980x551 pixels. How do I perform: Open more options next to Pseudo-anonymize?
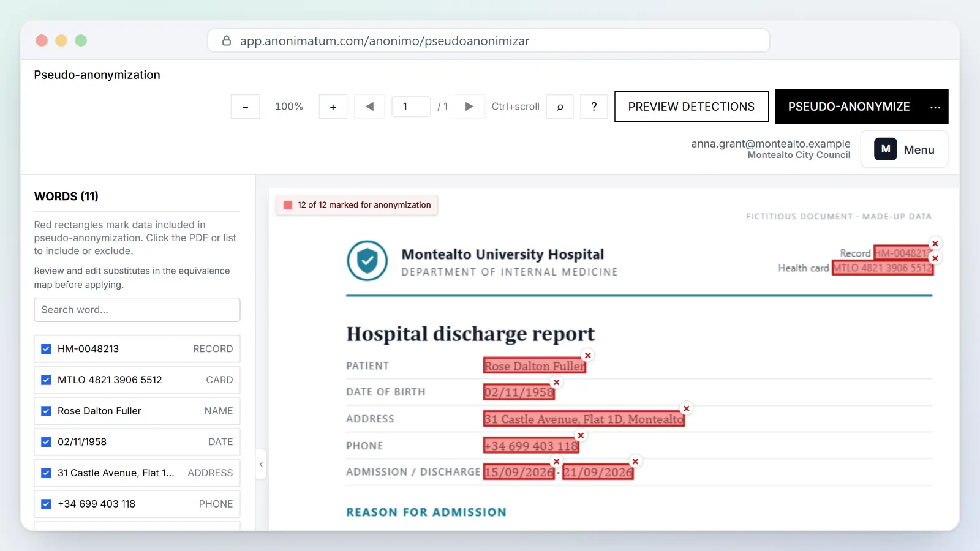(x=935, y=107)
